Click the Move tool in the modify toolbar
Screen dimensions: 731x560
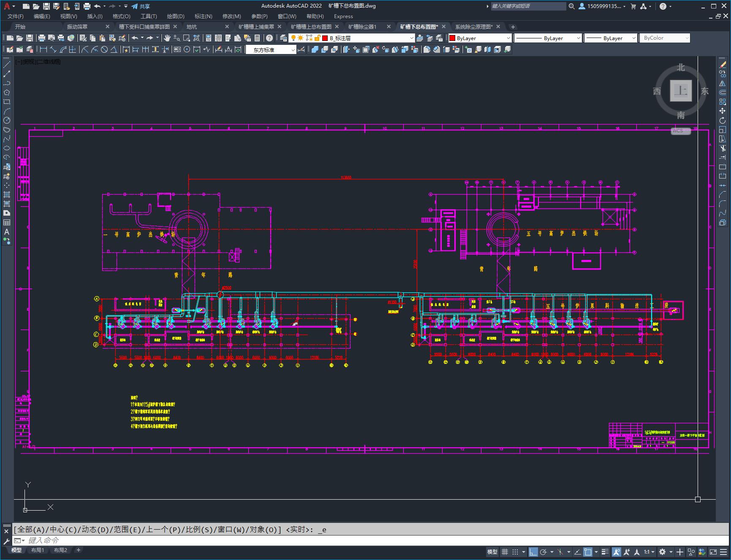point(723,111)
